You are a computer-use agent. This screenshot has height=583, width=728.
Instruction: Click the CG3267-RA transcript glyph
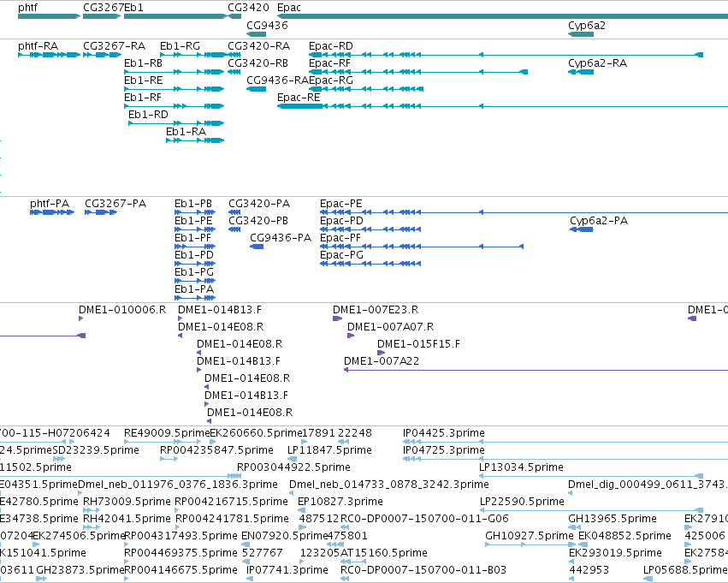click(x=102, y=55)
